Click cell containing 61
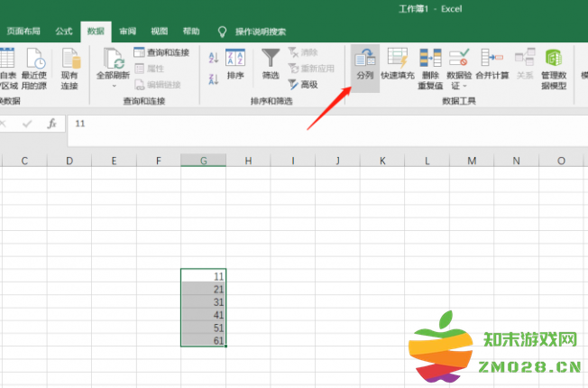 click(x=203, y=340)
